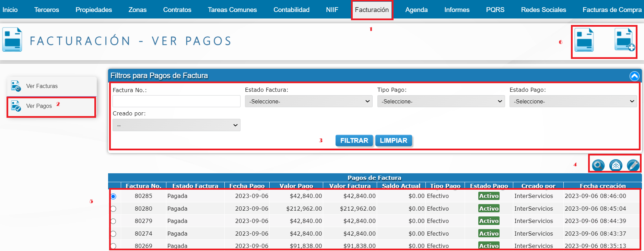
Task: Click the FILTRAR button
Action: coord(354,141)
